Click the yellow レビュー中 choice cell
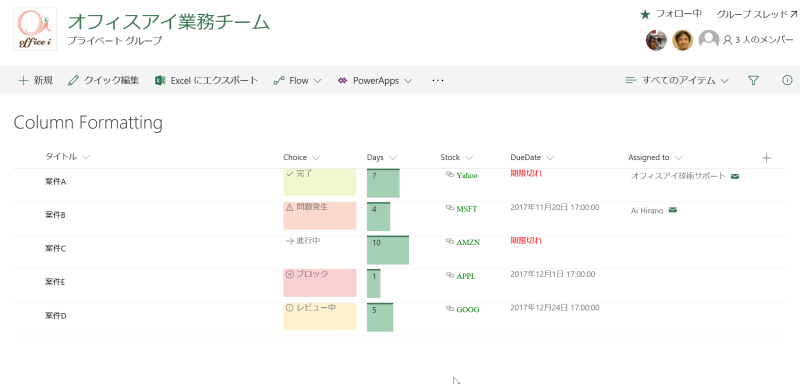 tap(320, 316)
